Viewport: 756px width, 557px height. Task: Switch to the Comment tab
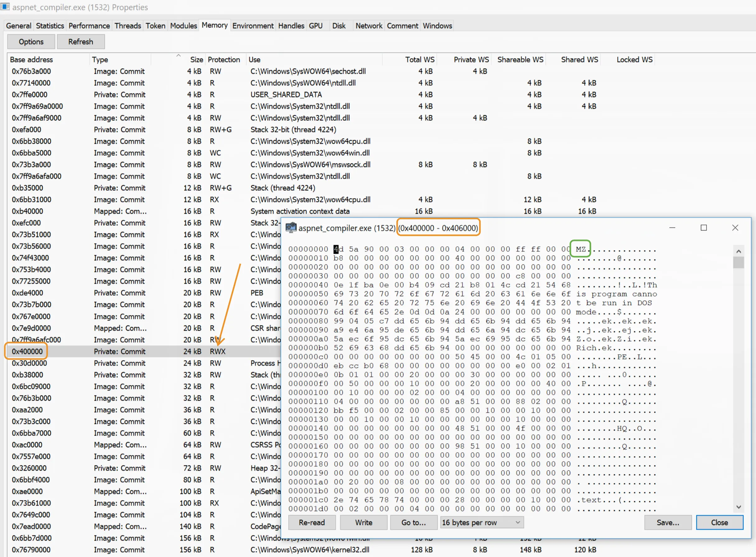(402, 26)
